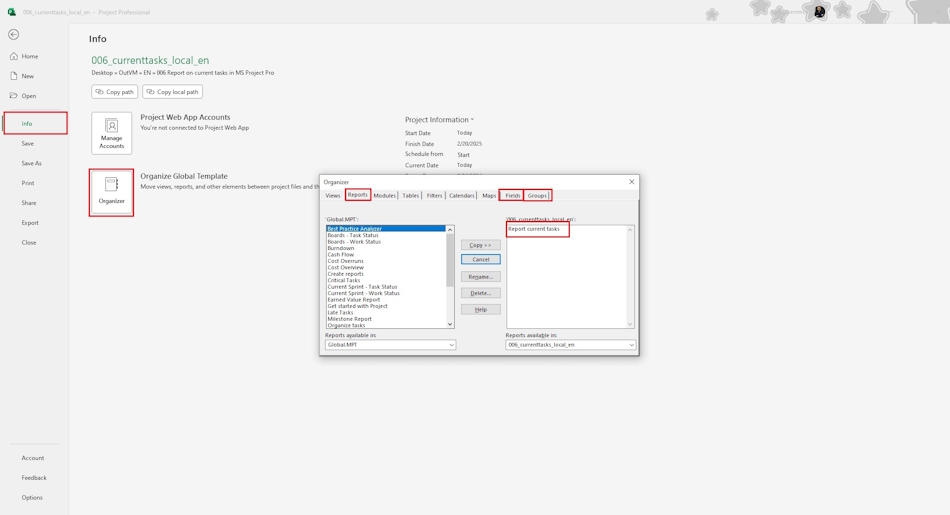This screenshot has width=950, height=515.
Task: Open Account settings in the sidebar
Action: (x=33, y=458)
